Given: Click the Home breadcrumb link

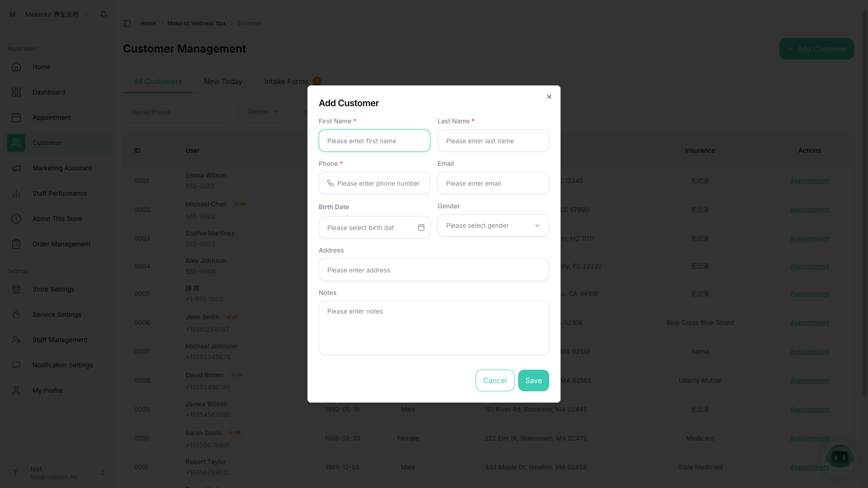Looking at the screenshot, I should 148,23.
